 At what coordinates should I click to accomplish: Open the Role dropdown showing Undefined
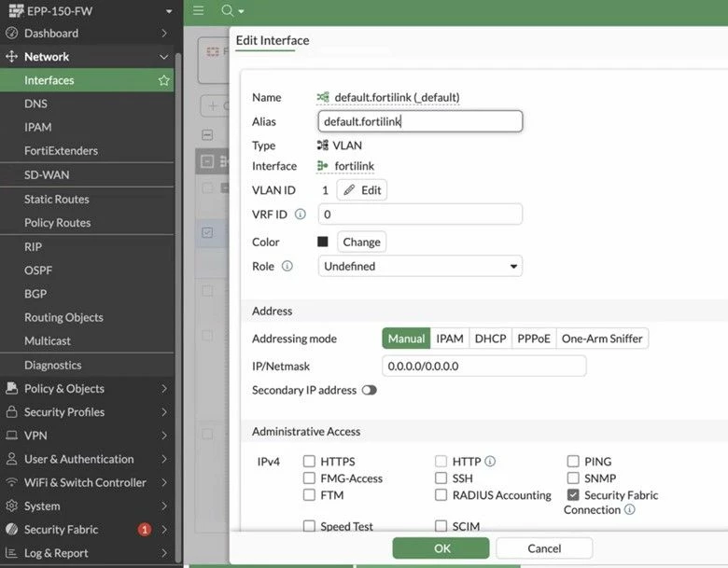click(420, 266)
